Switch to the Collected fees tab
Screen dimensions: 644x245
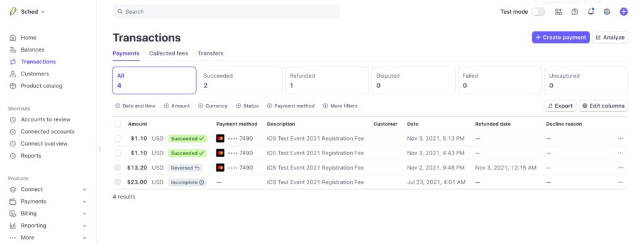tap(169, 53)
